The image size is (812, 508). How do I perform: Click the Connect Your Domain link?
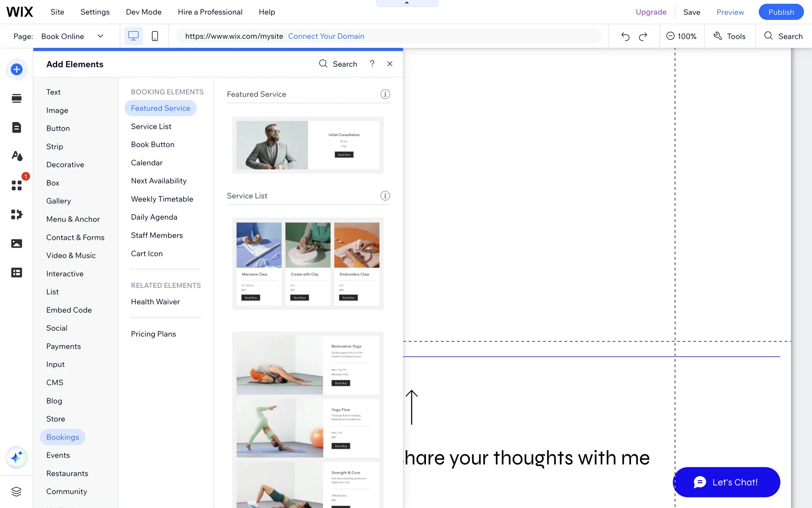[326, 36]
